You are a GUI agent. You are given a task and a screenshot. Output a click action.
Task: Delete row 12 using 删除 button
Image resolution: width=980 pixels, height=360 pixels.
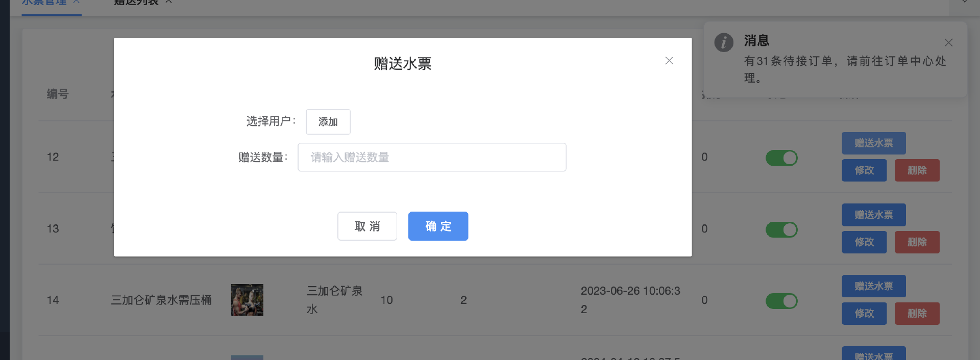pyautogui.click(x=917, y=170)
